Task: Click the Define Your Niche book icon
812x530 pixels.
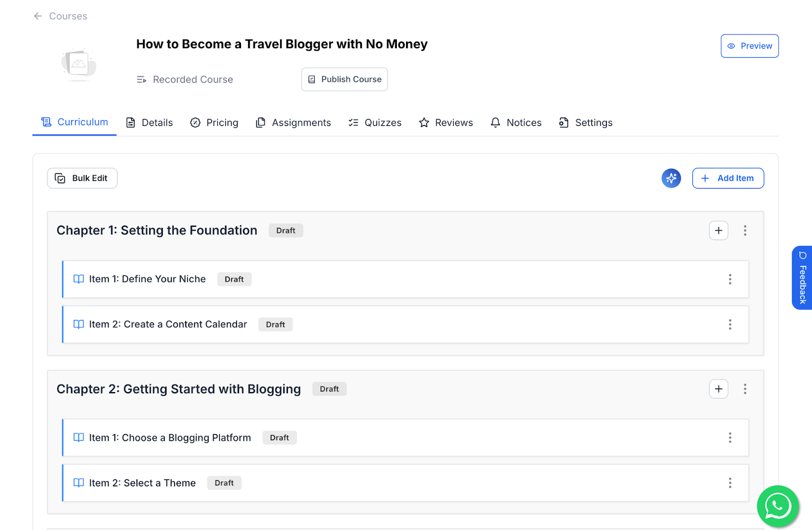Action: coord(79,279)
